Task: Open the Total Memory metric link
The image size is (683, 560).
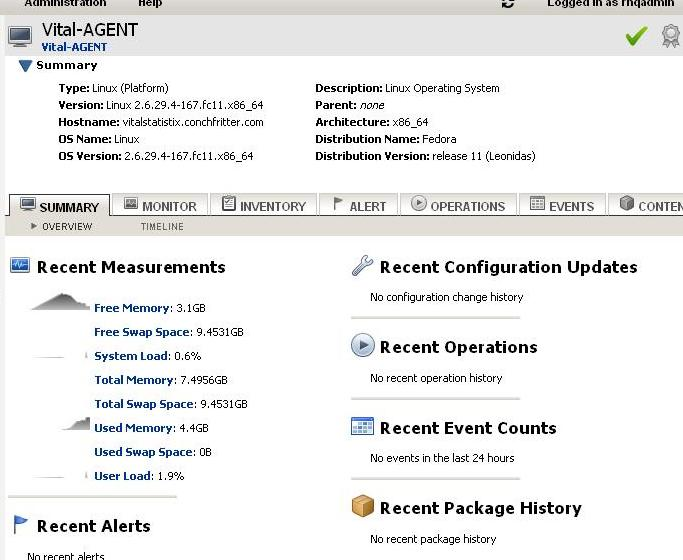Action: coord(135,380)
